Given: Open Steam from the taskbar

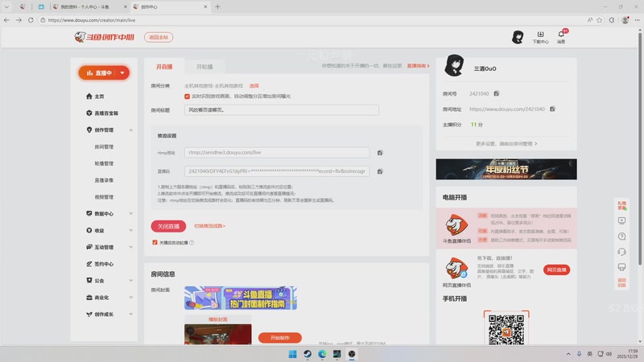Looking at the screenshot, I should click(308, 354).
